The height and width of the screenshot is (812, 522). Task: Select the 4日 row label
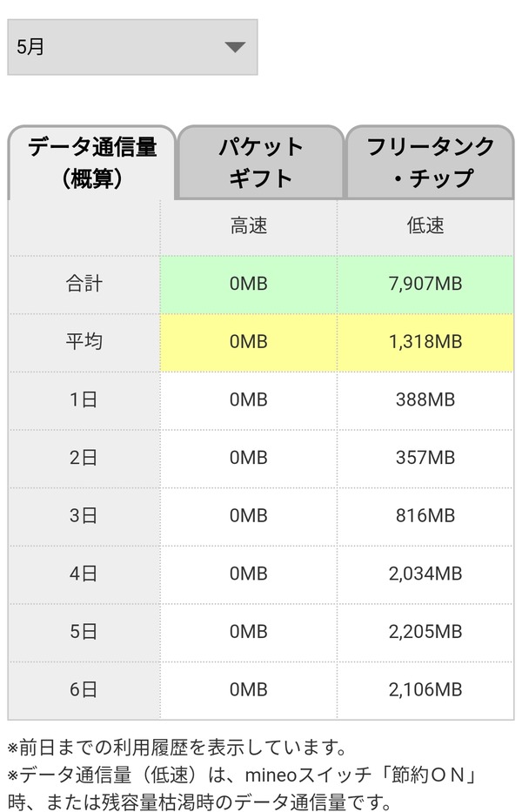point(84,574)
